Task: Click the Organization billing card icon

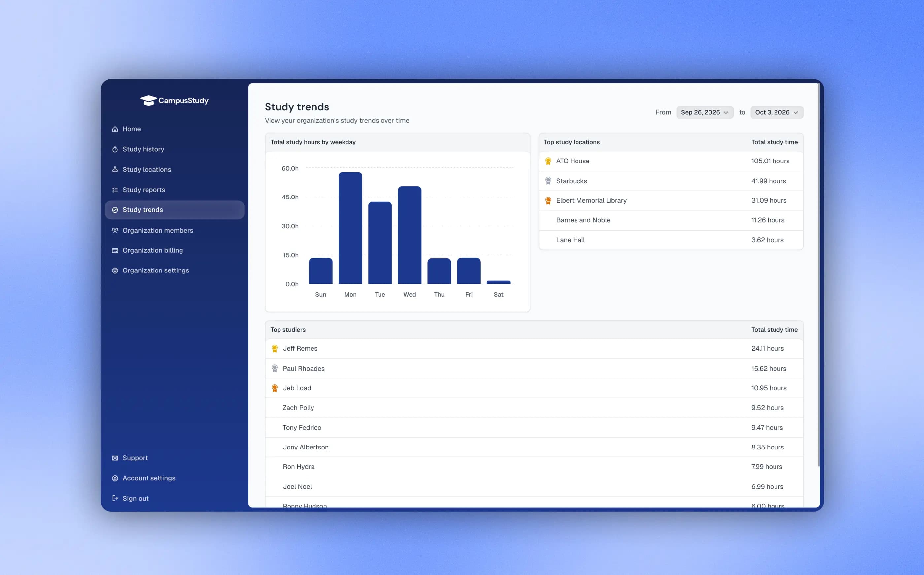Action: click(x=115, y=250)
